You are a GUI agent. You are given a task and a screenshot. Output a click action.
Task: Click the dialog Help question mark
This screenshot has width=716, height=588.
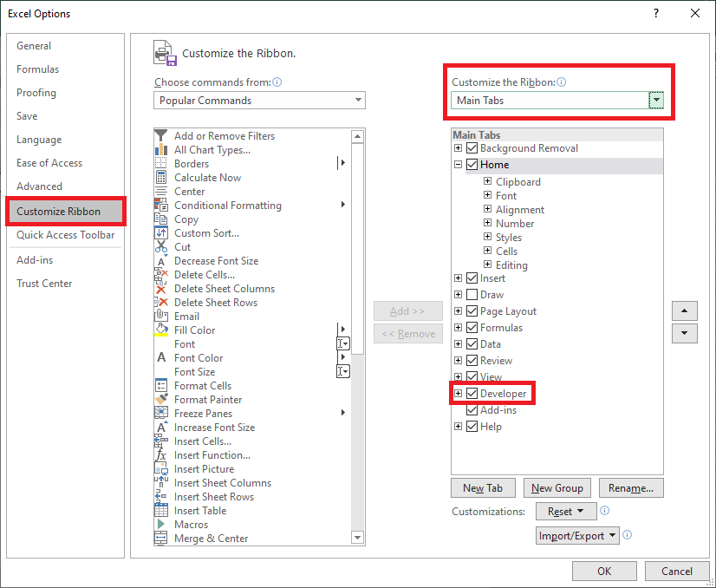(656, 13)
